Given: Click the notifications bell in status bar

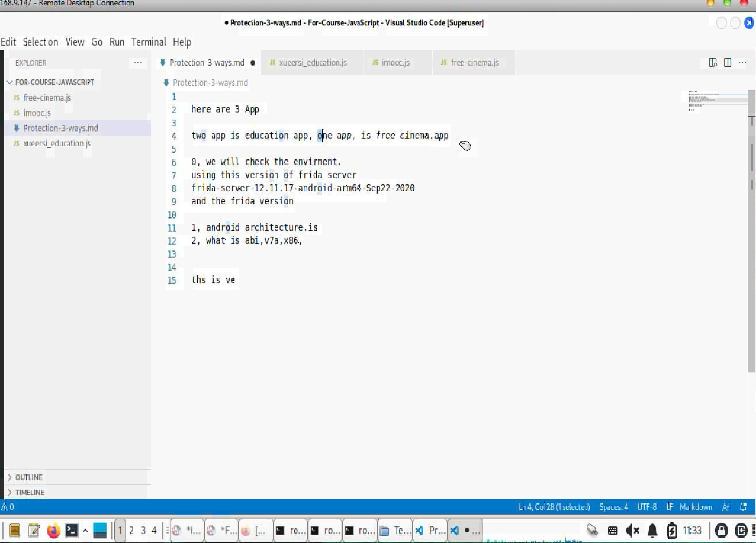Looking at the screenshot, I should (x=743, y=507).
